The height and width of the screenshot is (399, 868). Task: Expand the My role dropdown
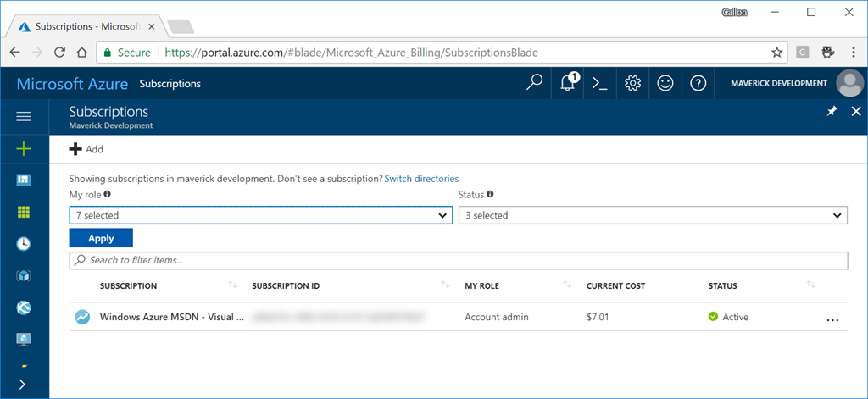(x=259, y=216)
